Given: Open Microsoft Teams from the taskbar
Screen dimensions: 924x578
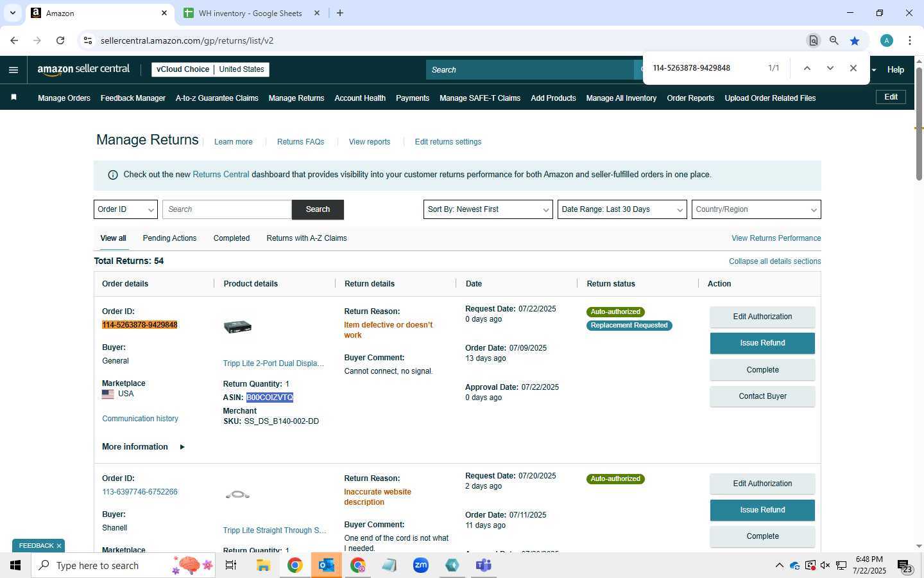Looking at the screenshot, I should point(483,565).
